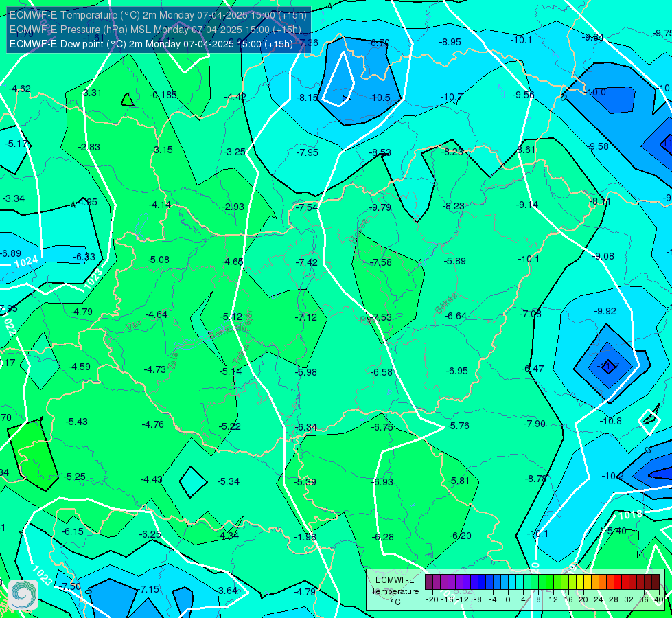Click the -9.79 value label
672x618 pixels.
point(380,207)
